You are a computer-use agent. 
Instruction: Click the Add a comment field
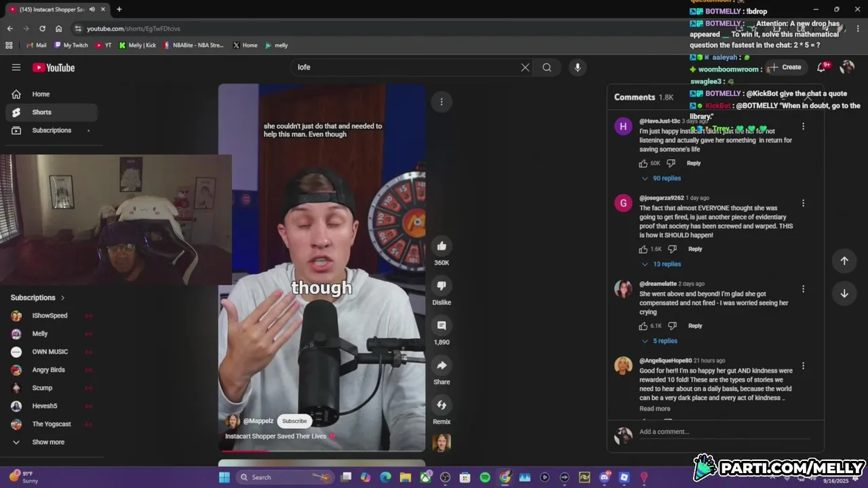[724, 432]
